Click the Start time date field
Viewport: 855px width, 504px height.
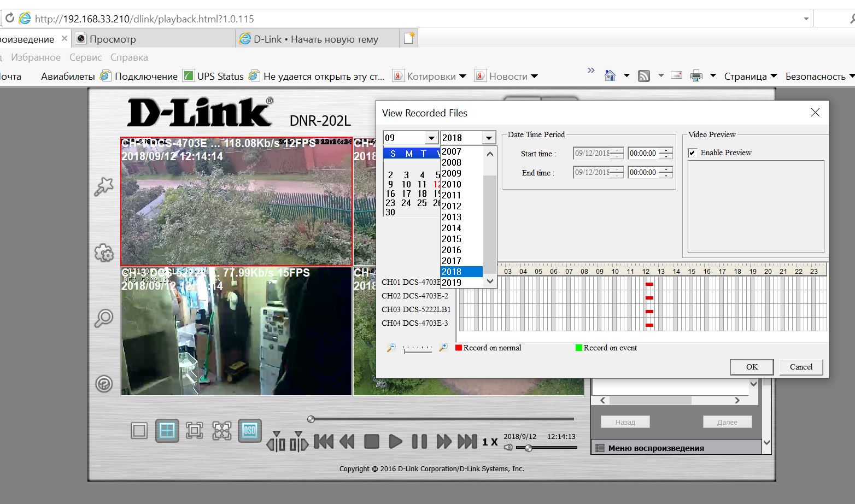pos(598,154)
